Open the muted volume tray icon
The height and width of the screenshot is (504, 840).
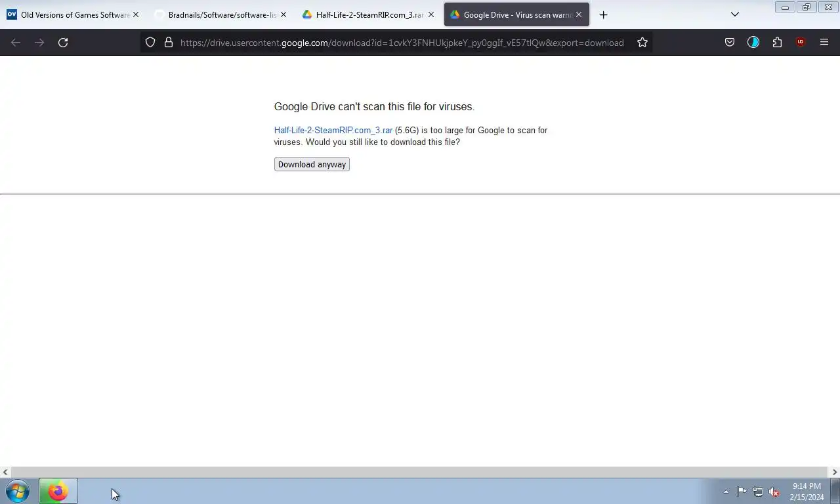pyautogui.click(x=774, y=491)
